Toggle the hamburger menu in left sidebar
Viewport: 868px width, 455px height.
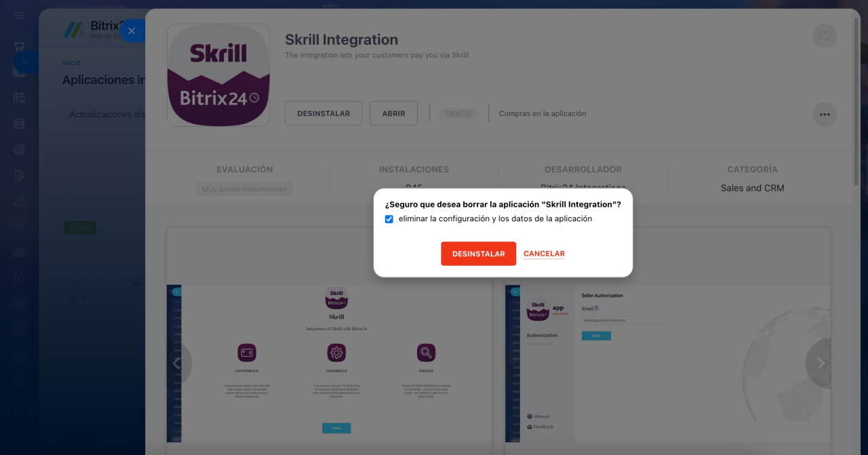point(19,15)
